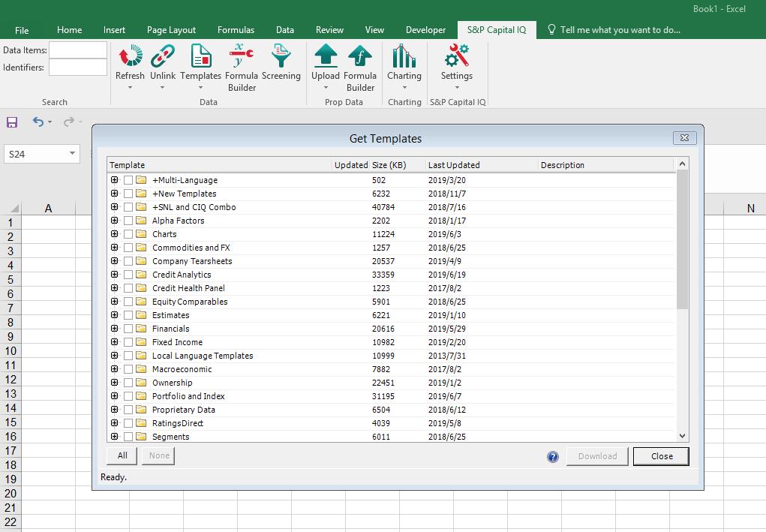
Task: Click the Upload icon in Prop Data
Action: (326, 57)
